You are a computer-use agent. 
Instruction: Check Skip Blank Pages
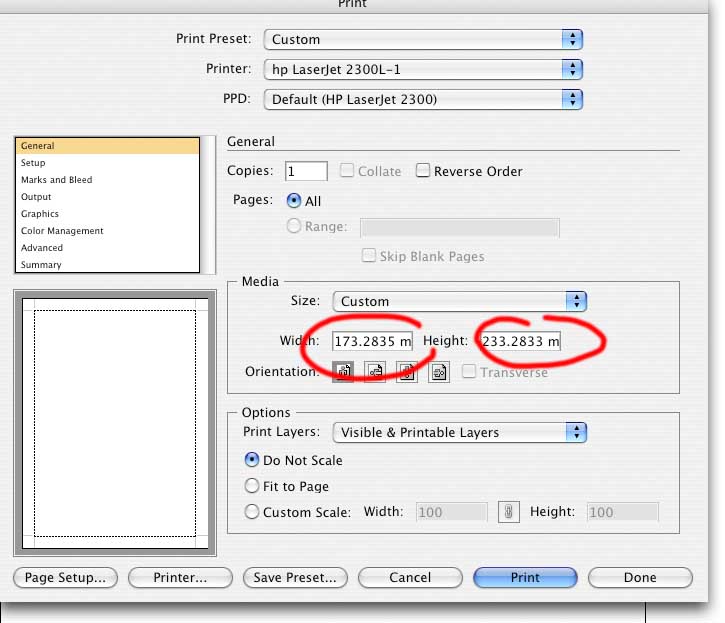coord(369,255)
